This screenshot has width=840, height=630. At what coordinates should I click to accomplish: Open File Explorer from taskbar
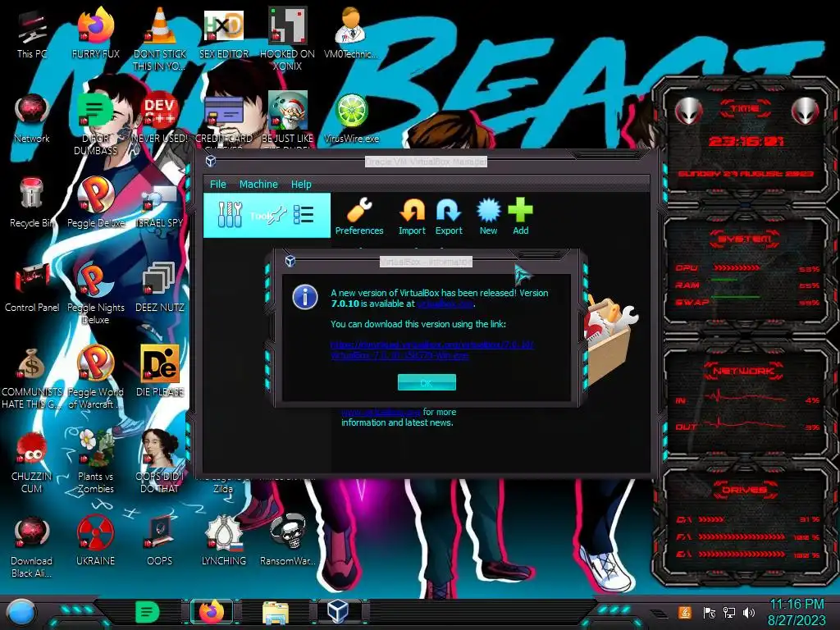276,612
